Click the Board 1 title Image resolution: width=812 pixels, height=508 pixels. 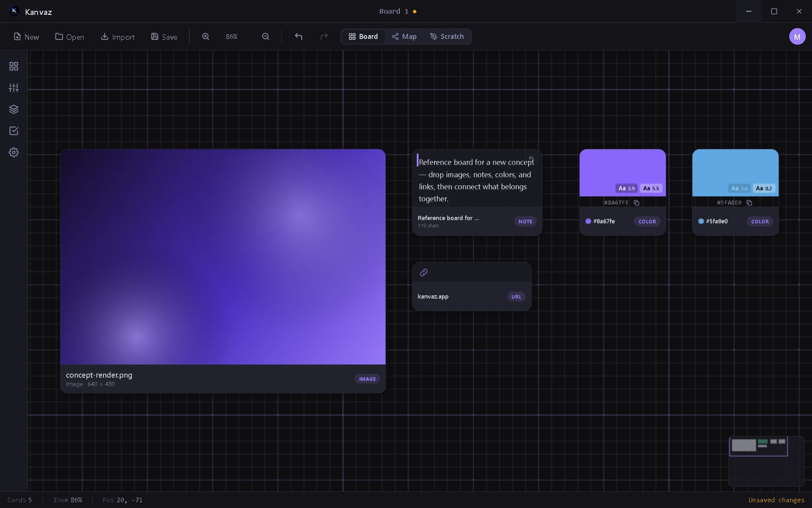point(394,11)
